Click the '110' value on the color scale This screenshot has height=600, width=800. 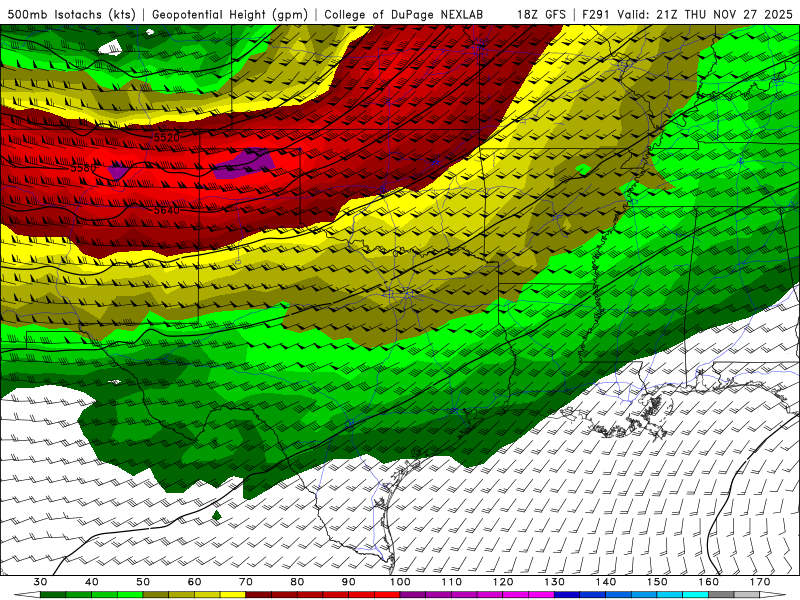(x=452, y=582)
